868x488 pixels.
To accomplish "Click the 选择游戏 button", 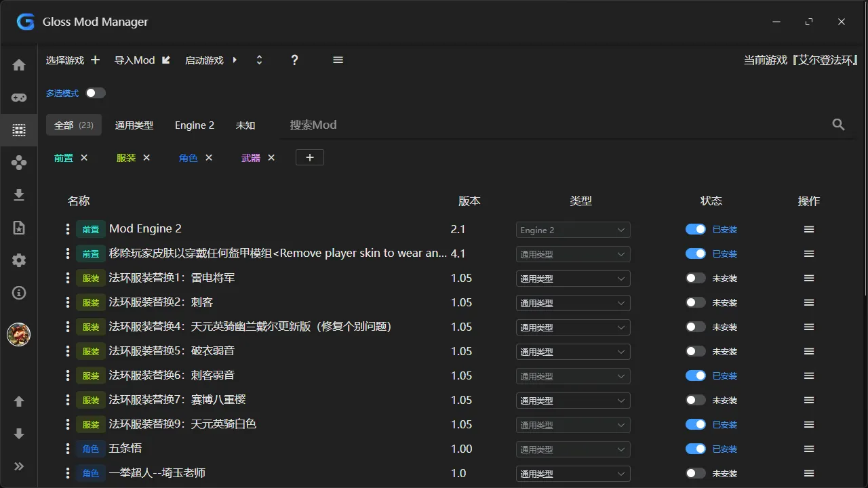I will (x=64, y=60).
